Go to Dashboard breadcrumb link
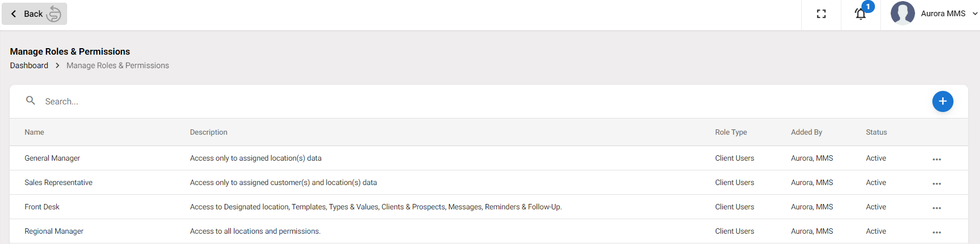 point(29,65)
